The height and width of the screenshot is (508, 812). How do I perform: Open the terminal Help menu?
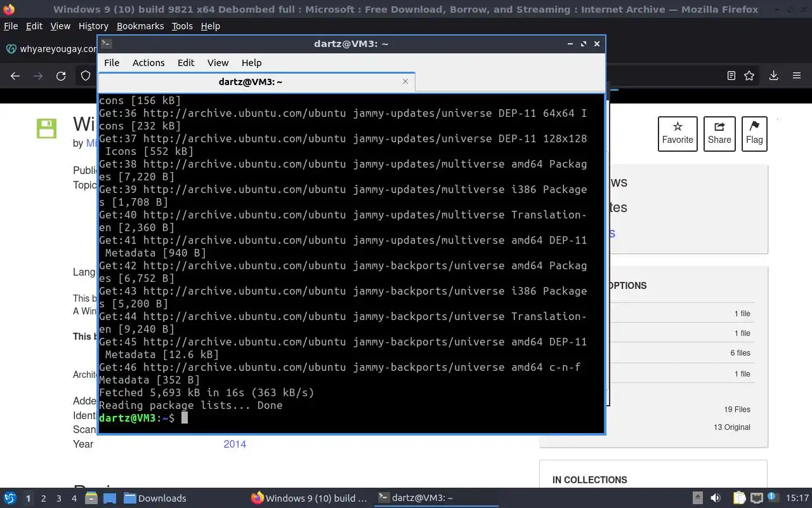pos(251,63)
